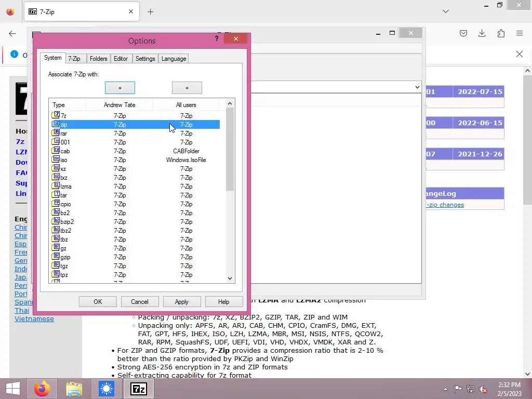Select the tgz file type icon
This screenshot has width=532, height=399.
coord(56,265)
